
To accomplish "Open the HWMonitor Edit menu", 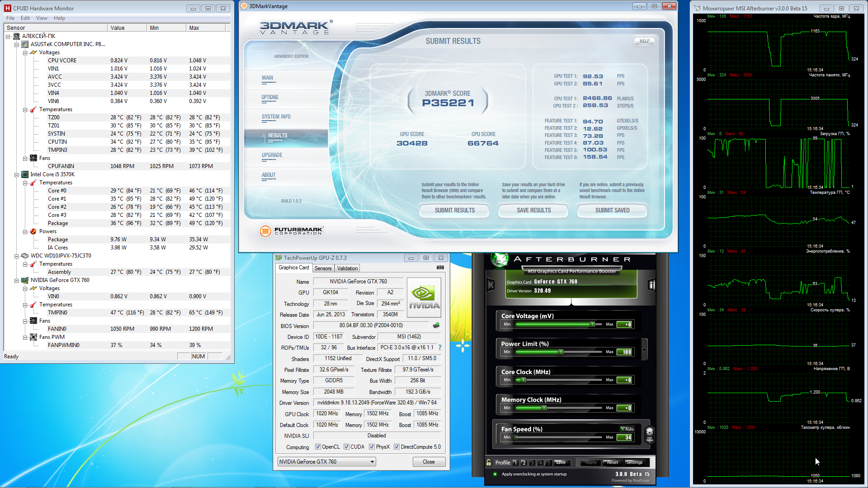I will pyautogui.click(x=25, y=18).
